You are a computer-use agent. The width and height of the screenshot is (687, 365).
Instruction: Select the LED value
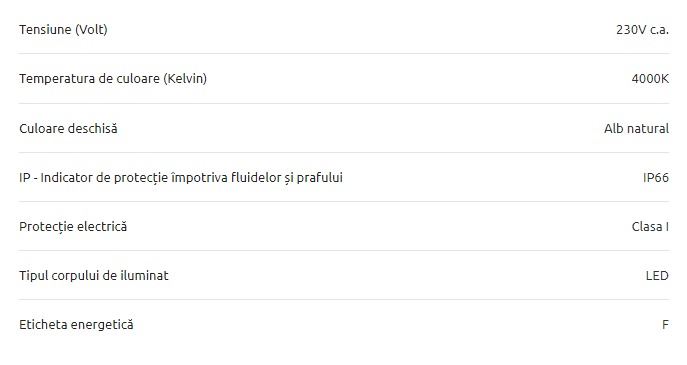click(657, 276)
